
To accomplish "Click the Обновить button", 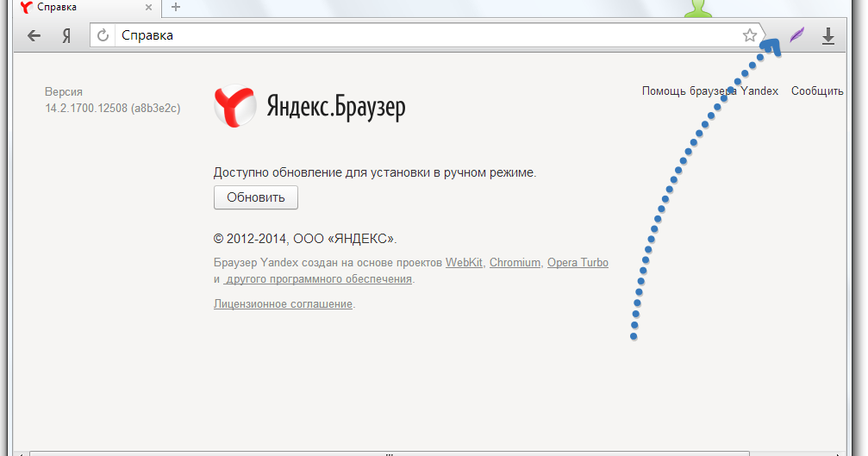I will [256, 197].
